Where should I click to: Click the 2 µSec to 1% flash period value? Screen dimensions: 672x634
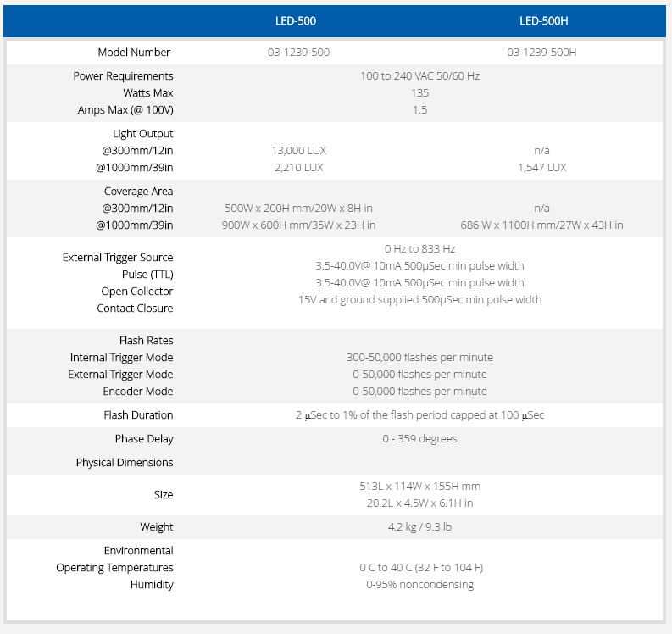coord(420,415)
